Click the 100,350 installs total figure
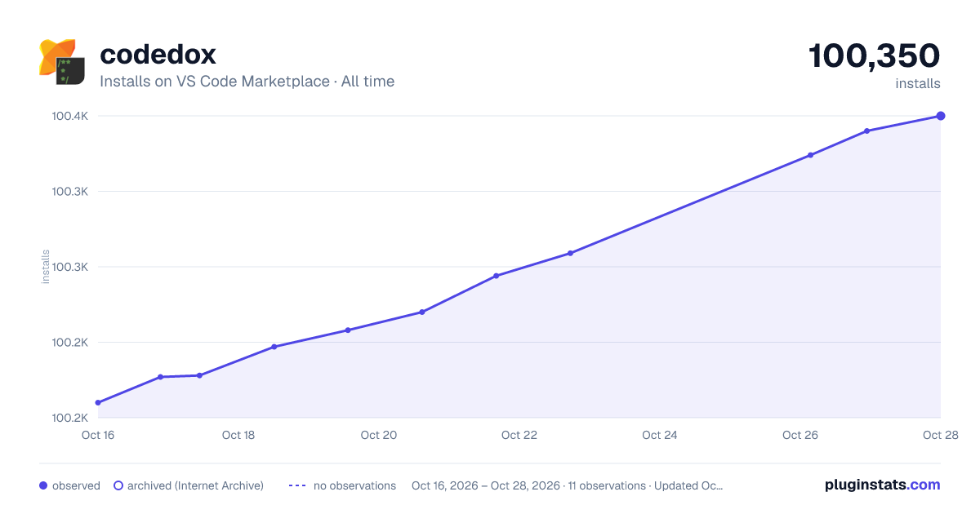The height and width of the screenshot is (514, 980). (874, 55)
